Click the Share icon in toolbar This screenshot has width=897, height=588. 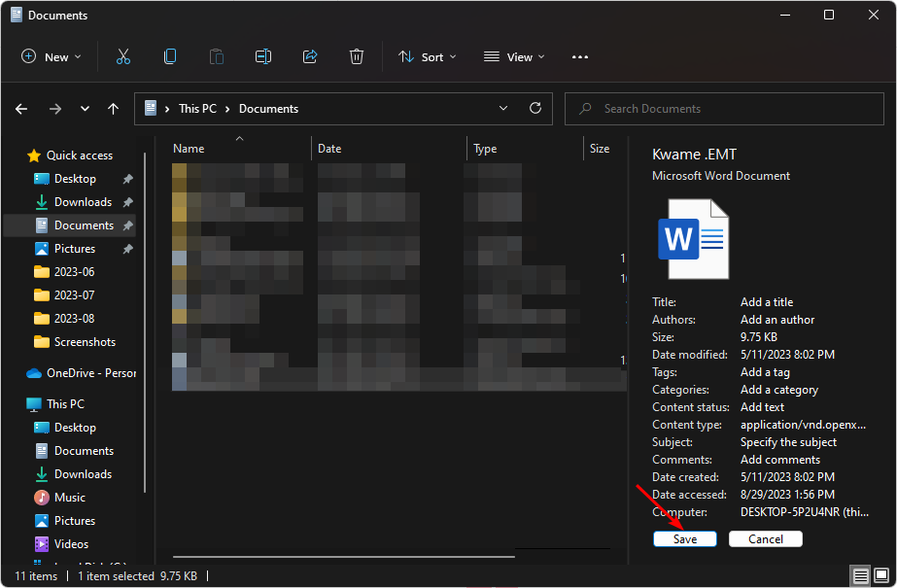pos(310,57)
